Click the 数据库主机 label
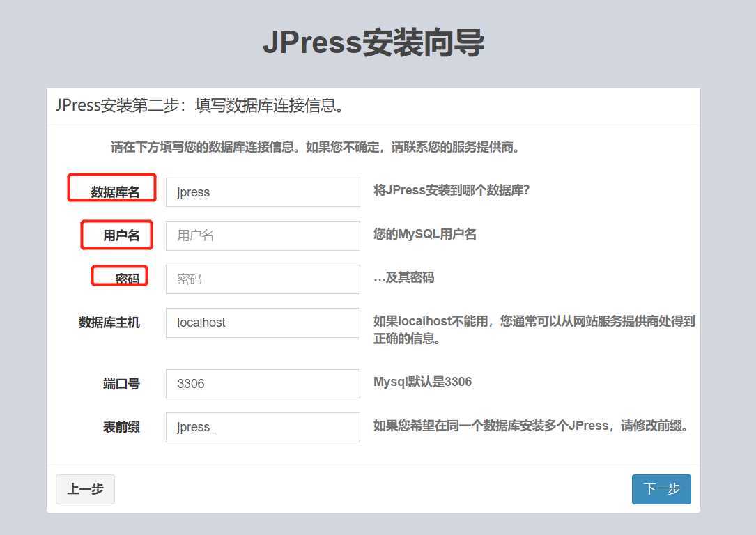Screen dimensions: 756x535 click(x=109, y=323)
